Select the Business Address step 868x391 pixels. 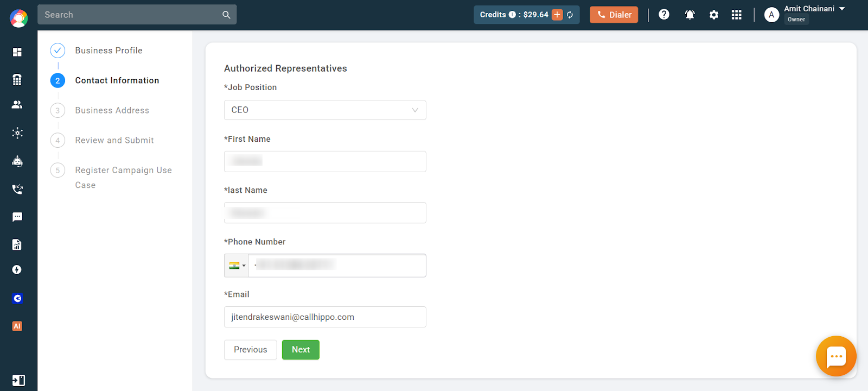coord(112,110)
